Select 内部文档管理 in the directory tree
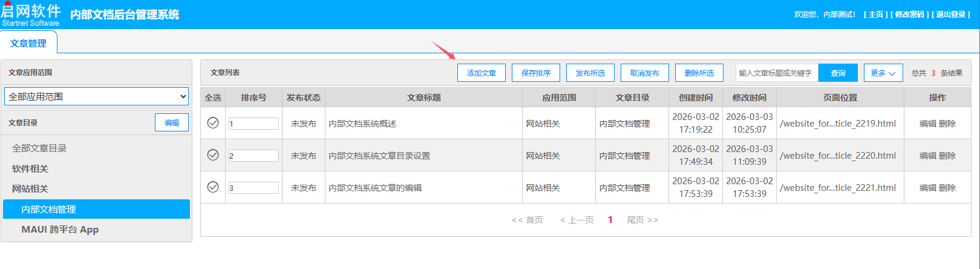 [x=96, y=209]
